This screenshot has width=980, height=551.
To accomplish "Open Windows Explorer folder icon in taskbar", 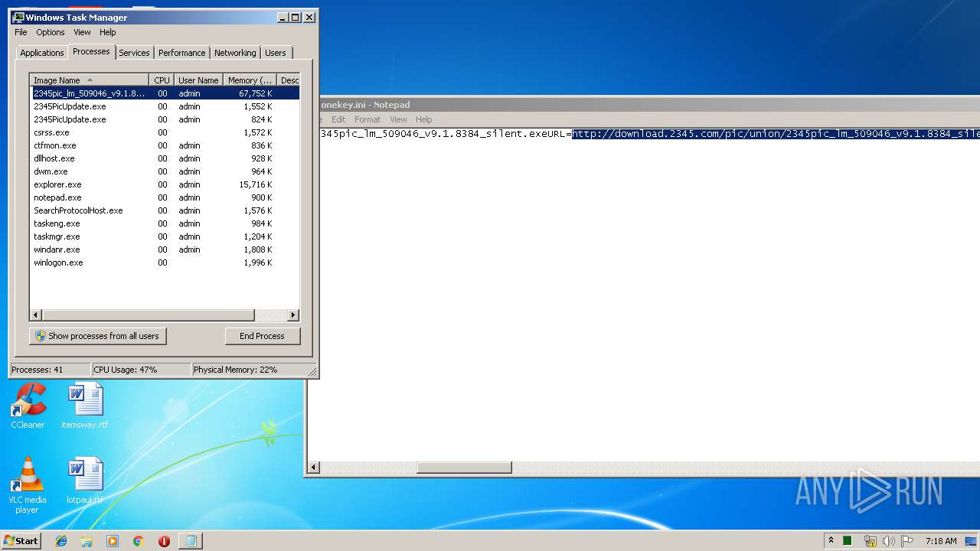I will [87, 541].
